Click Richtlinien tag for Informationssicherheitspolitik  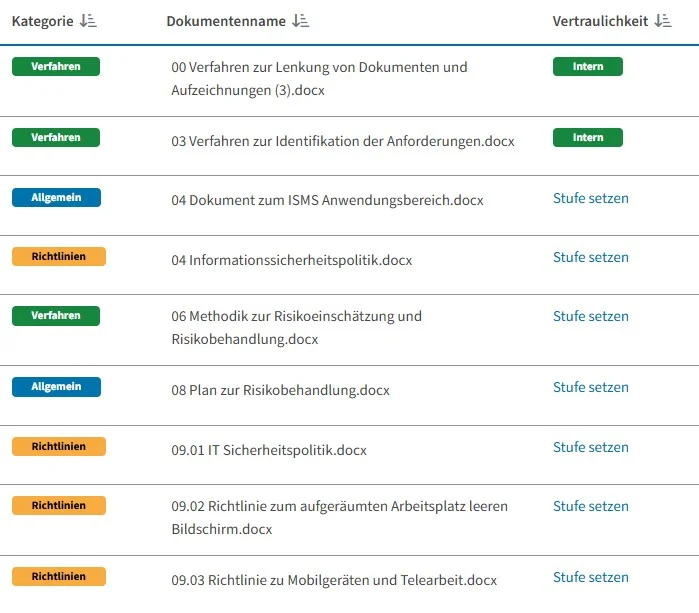pos(58,256)
